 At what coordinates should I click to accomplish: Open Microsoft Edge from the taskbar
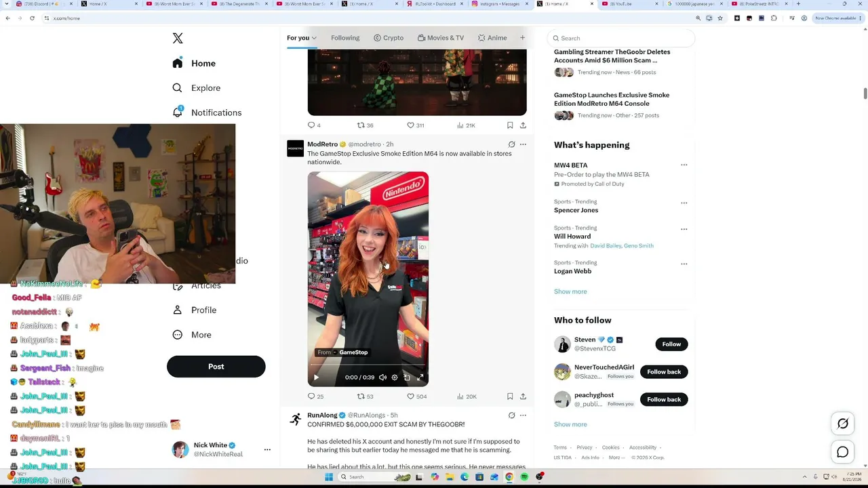point(465,477)
